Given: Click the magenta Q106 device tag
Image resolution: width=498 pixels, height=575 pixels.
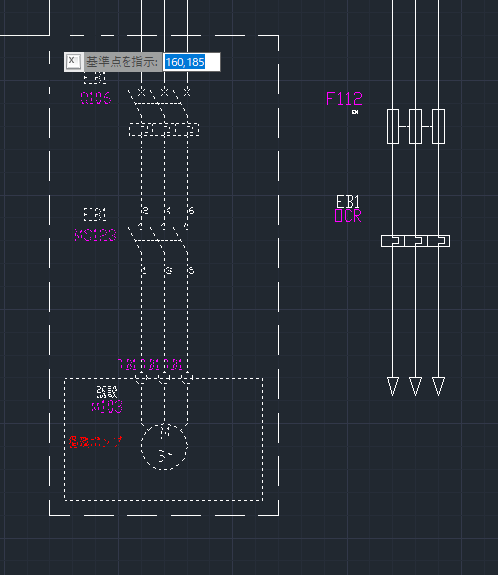Looking at the screenshot, I should point(95,98).
